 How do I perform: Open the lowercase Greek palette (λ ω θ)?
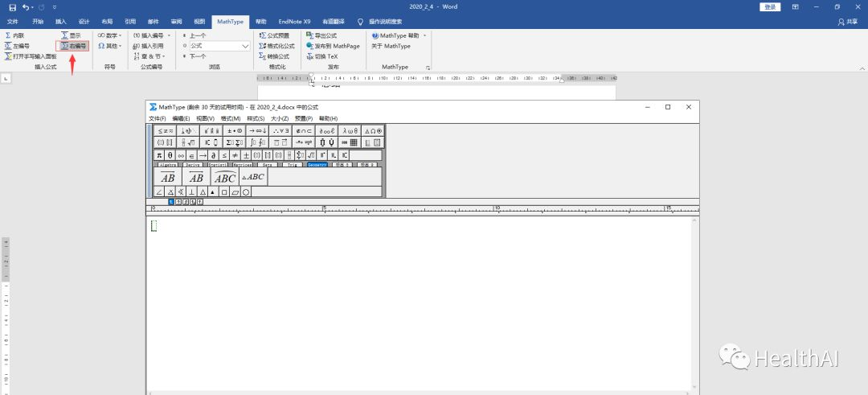pyautogui.click(x=350, y=131)
